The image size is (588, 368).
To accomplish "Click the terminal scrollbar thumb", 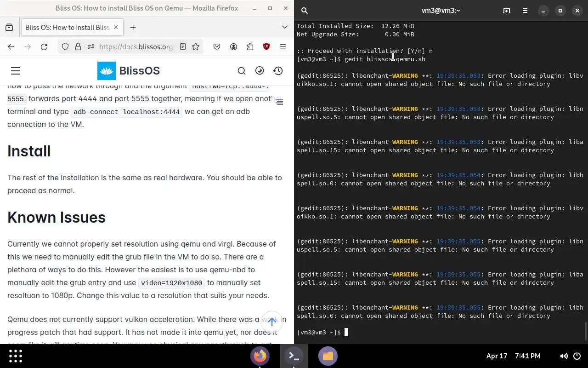I will 586,332.
